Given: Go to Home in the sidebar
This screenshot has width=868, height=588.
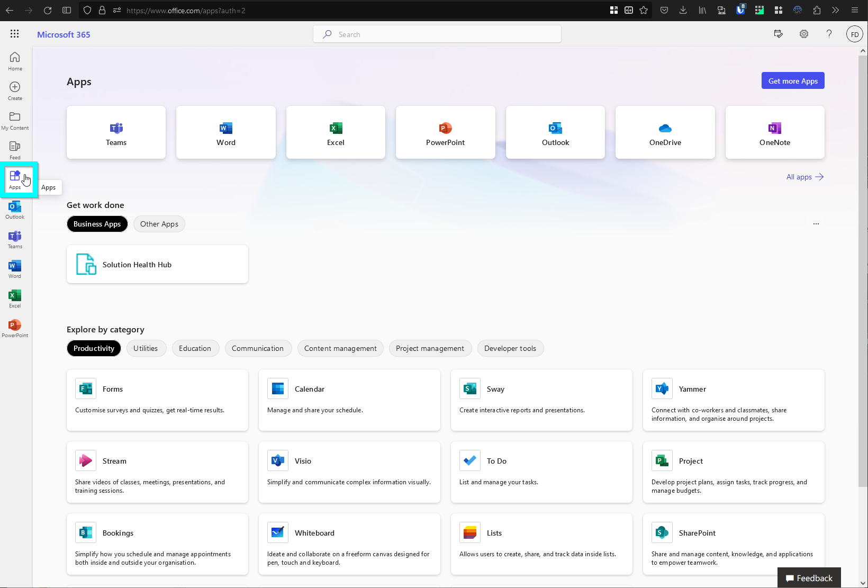Looking at the screenshot, I should (15, 61).
